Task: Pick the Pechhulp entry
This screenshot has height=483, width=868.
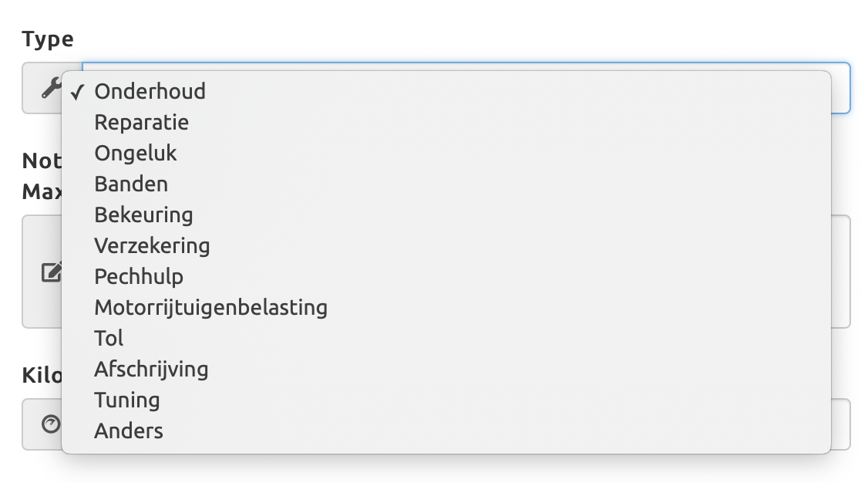Action: pyautogui.click(x=139, y=276)
